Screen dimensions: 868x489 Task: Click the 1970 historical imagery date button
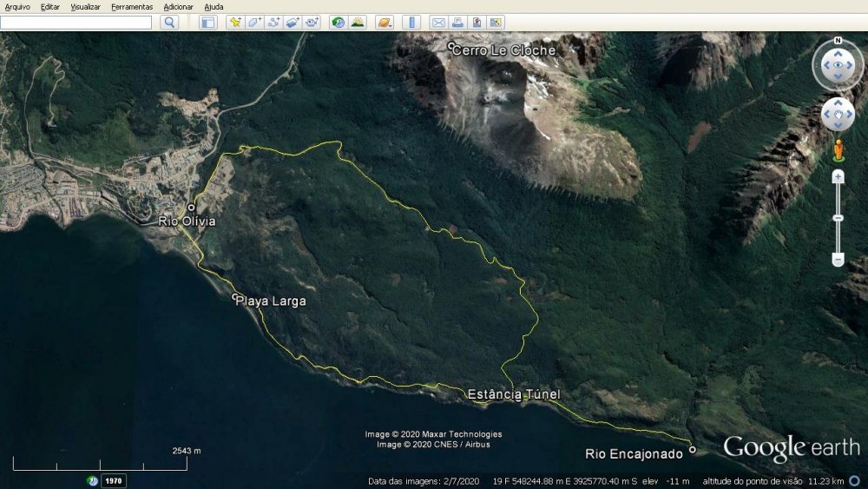(114, 480)
